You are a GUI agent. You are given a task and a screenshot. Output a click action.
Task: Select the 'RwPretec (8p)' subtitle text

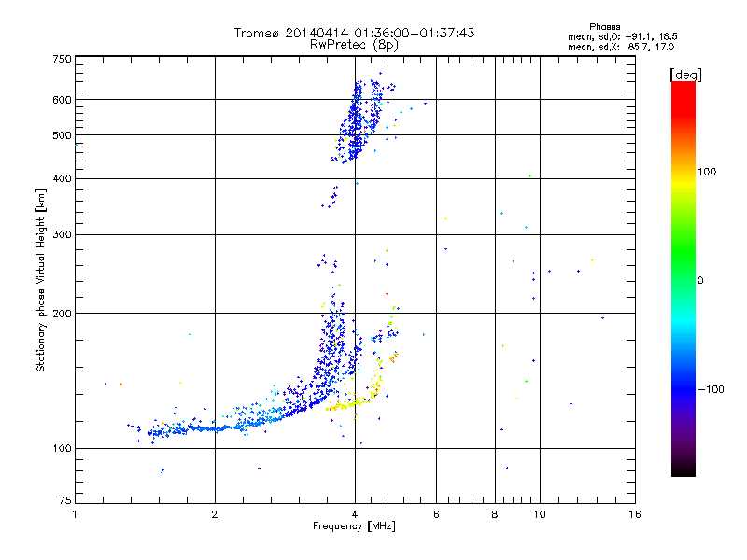354,45
